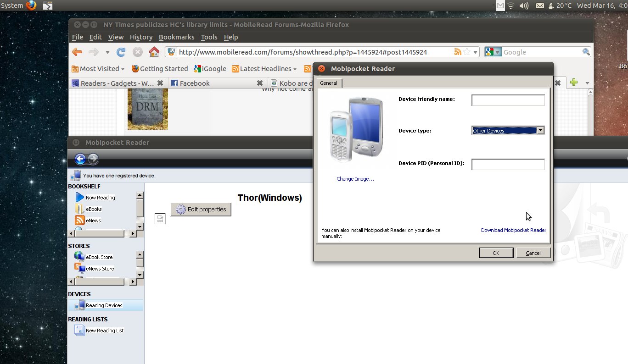Open the Firefox File menu
The height and width of the screenshot is (364, 628).
click(78, 37)
